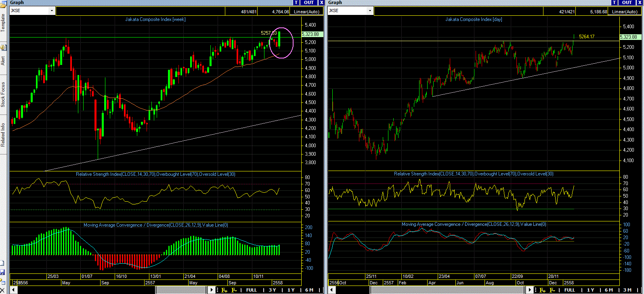Select 1Y range for the daily chart
Image resolution: width=644 pixels, height=294 pixels.
click(591, 290)
